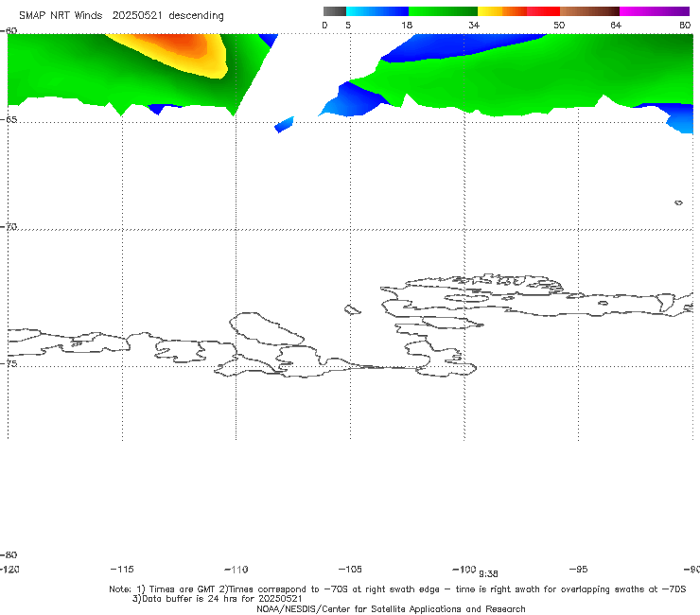Click the color bar label '34'
700x615 pixels.
(474, 26)
